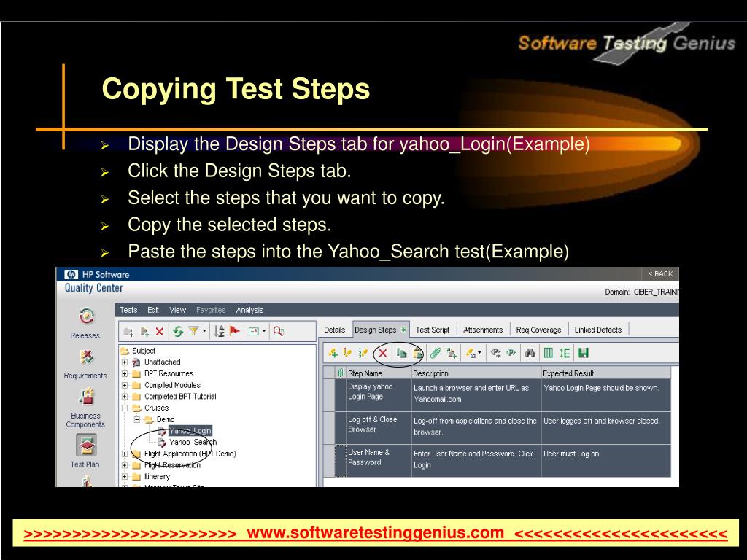This screenshot has height=560, width=747.
Task: Click the Sort A-Z icon
Action: pyautogui.click(x=219, y=331)
